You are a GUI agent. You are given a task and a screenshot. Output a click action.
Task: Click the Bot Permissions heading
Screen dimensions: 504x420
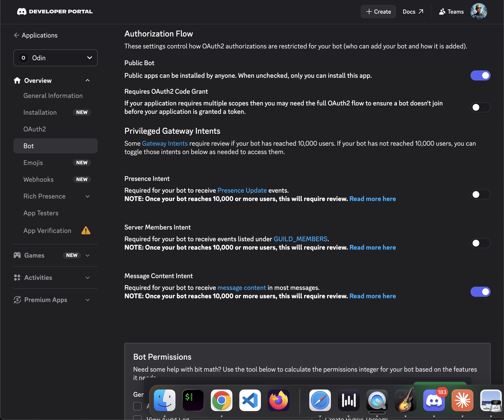pos(162,357)
